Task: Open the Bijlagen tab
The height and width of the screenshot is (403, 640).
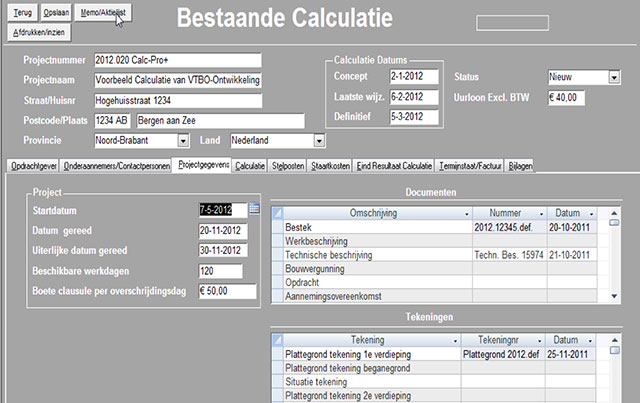Action: click(520, 166)
